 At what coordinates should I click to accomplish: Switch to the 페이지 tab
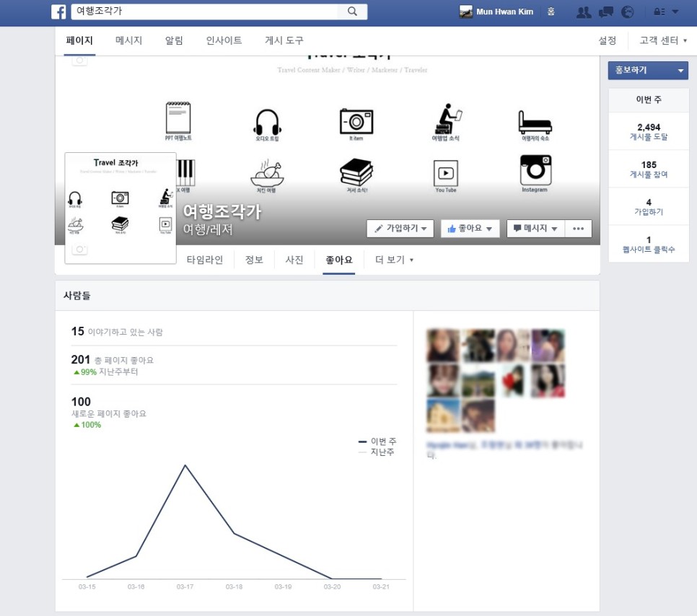(x=79, y=40)
